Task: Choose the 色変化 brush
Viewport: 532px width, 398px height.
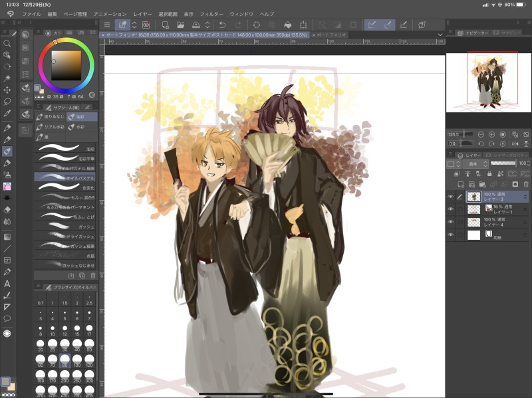Action: (x=65, y=187)
